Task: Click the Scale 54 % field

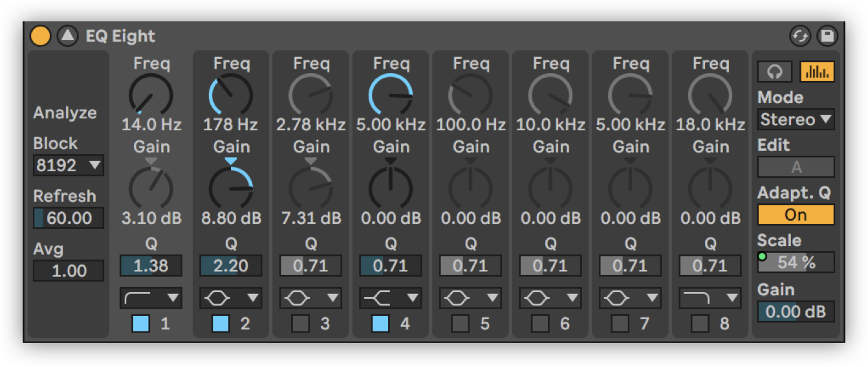Action: pos(796,262)
